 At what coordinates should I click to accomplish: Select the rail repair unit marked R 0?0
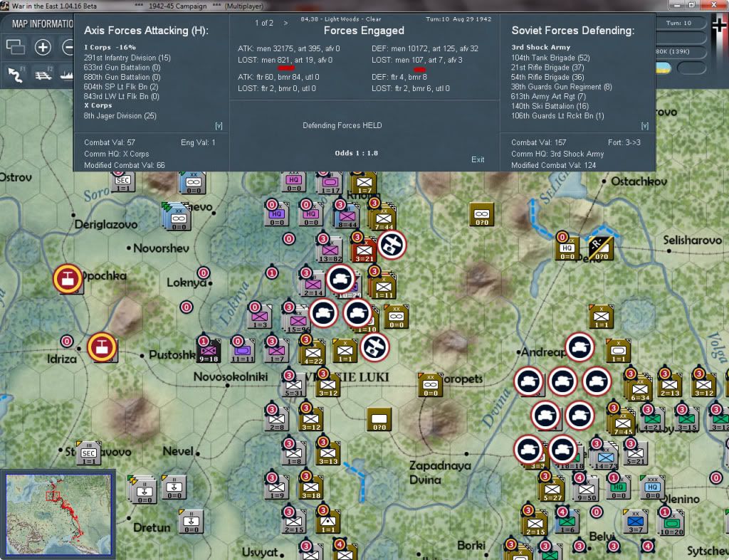[601, 248]
